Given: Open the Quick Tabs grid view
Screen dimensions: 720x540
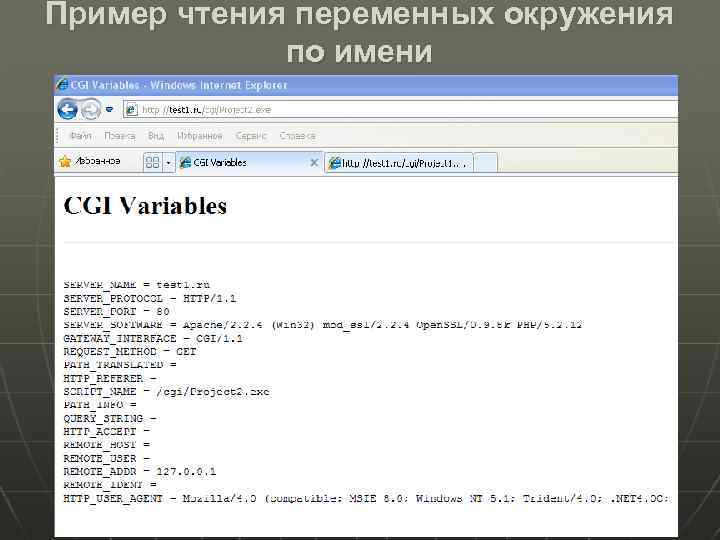Looking at the screenshot, I should (x=152, y=163).
